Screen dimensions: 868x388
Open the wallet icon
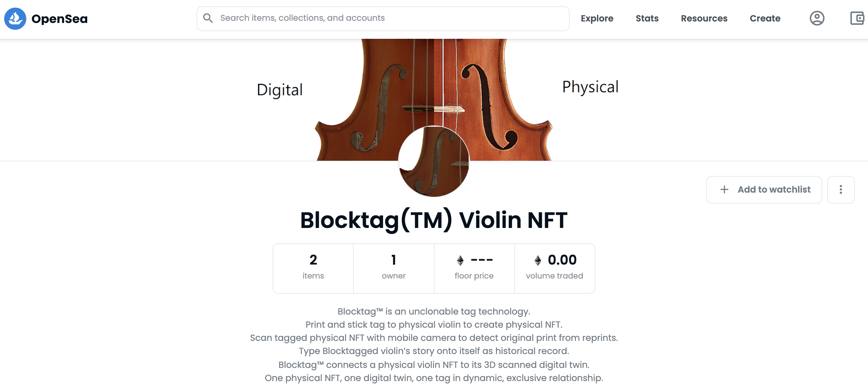(857, 18)
